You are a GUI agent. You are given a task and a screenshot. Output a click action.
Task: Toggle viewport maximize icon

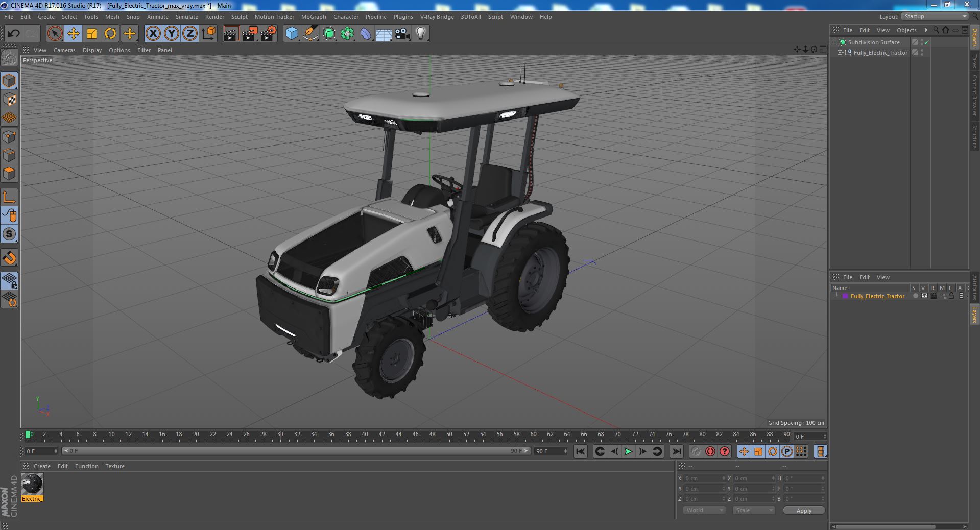[823, 50]
